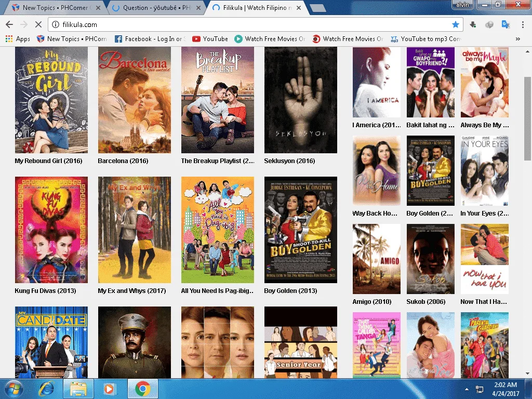Click Seklusyon (2016) title
Screen dimensions: 532x399
point(289,161)
